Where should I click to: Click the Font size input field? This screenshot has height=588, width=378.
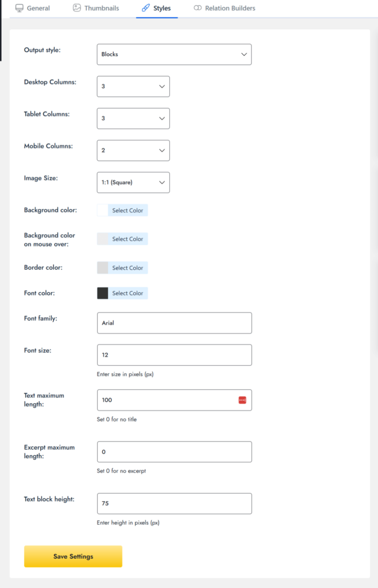click(x=174, y=355)
